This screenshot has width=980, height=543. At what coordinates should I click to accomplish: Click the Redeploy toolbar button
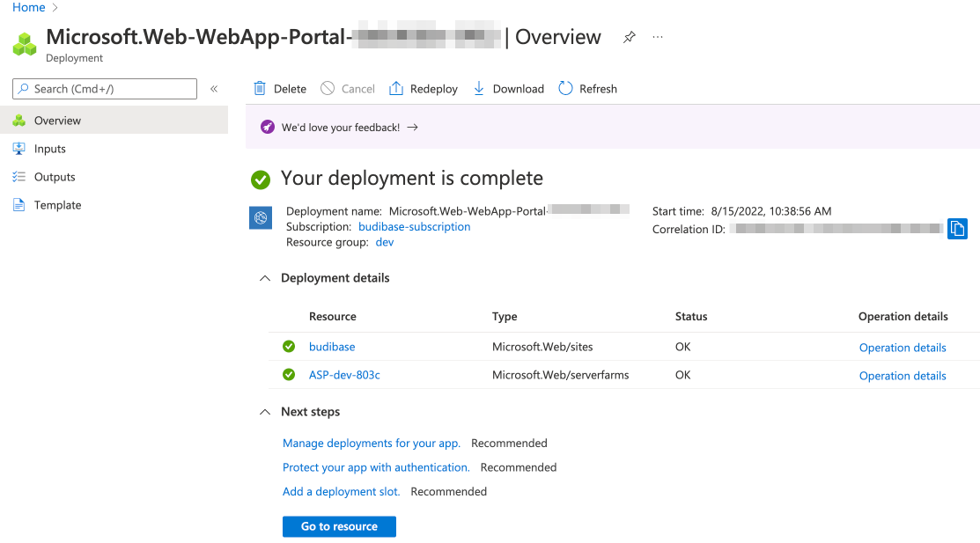(x=424, y=89)
